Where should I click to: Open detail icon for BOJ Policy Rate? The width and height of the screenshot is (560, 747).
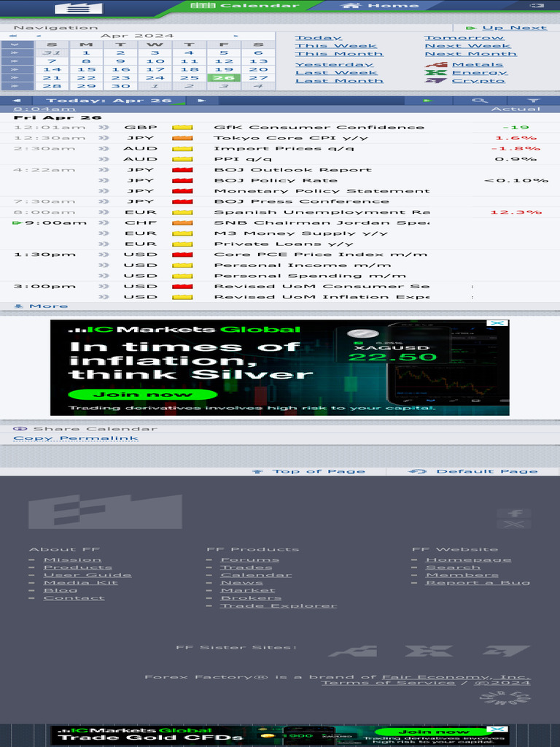click(104, 180)
